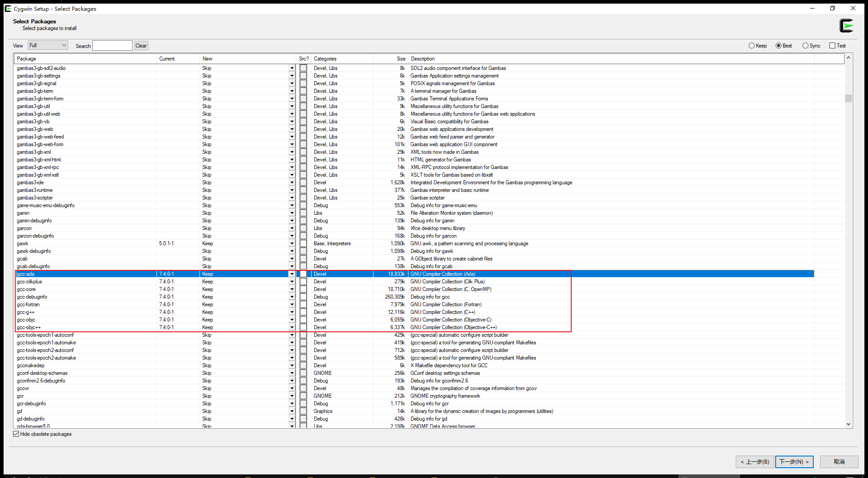Open the New version dropdown for gd
868x478 pixels.
(x=292, y=411)
